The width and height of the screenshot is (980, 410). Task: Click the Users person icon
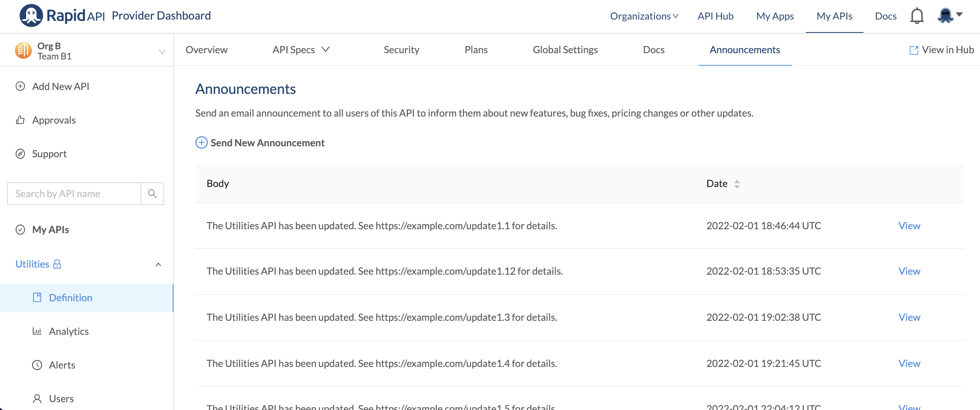point(37,399)
